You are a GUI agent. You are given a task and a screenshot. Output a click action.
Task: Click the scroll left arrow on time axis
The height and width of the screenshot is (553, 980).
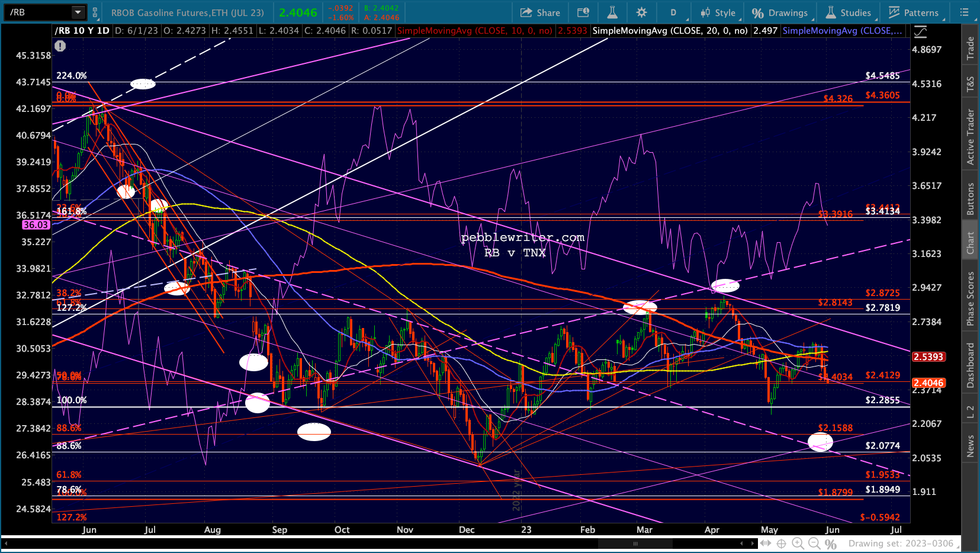(x=741, y=544)
